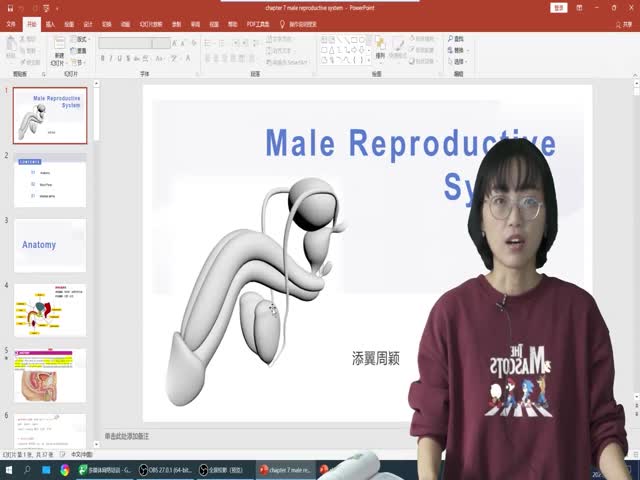Toggle Bold text formatting

pos(105,58)
